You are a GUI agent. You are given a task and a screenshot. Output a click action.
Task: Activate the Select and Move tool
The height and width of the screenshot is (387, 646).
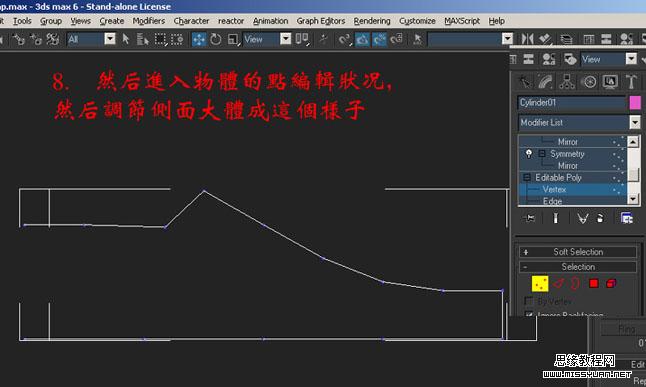pos(199,40)
